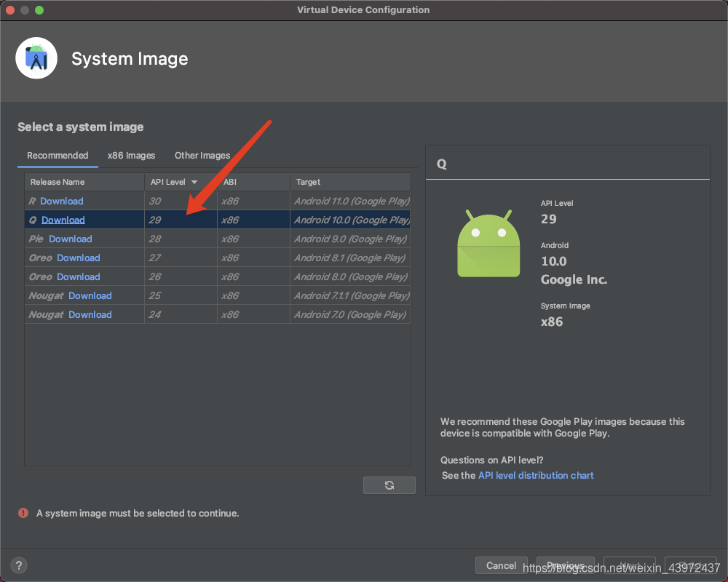Viewport: 728px width, 582px height.
Task: Click API level 26 cell
Action: coord(181,276)
